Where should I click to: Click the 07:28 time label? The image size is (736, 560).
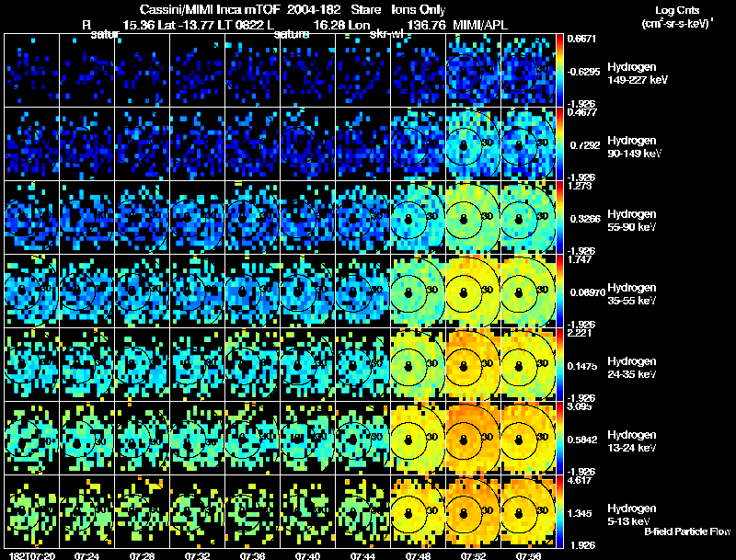143,555
